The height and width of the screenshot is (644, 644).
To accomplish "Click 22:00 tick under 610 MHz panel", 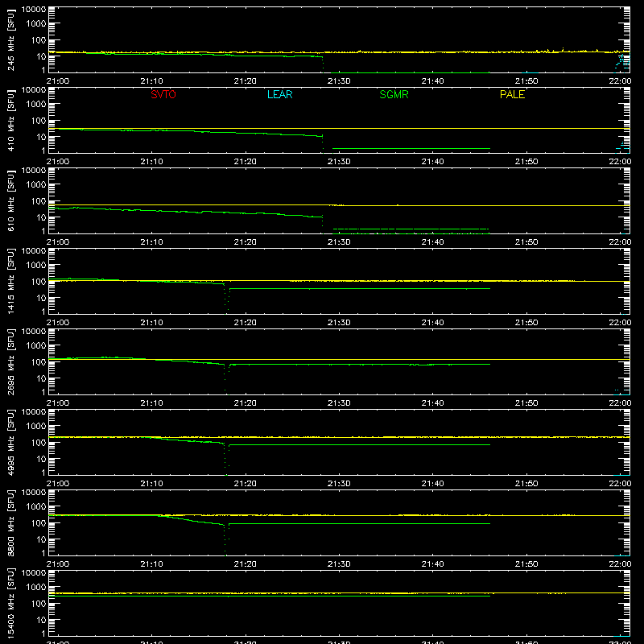I will point(620,242).
